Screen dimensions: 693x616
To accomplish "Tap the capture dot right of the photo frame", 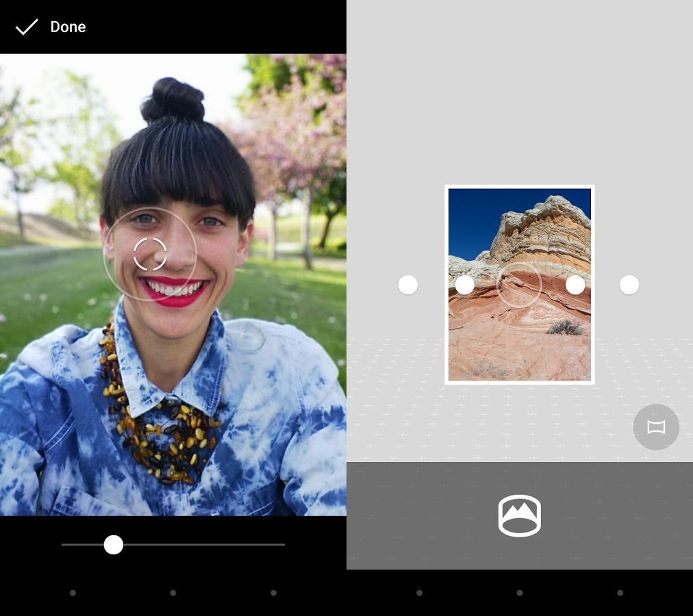I will [575, 285].
